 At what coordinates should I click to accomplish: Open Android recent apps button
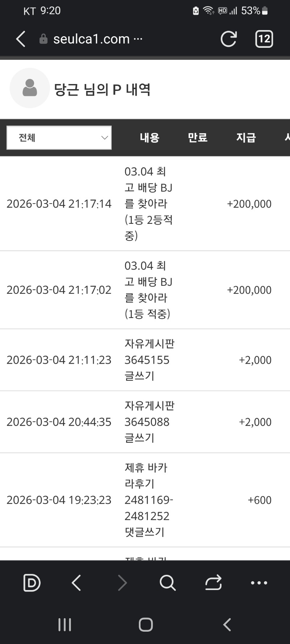tap(65, 624)
